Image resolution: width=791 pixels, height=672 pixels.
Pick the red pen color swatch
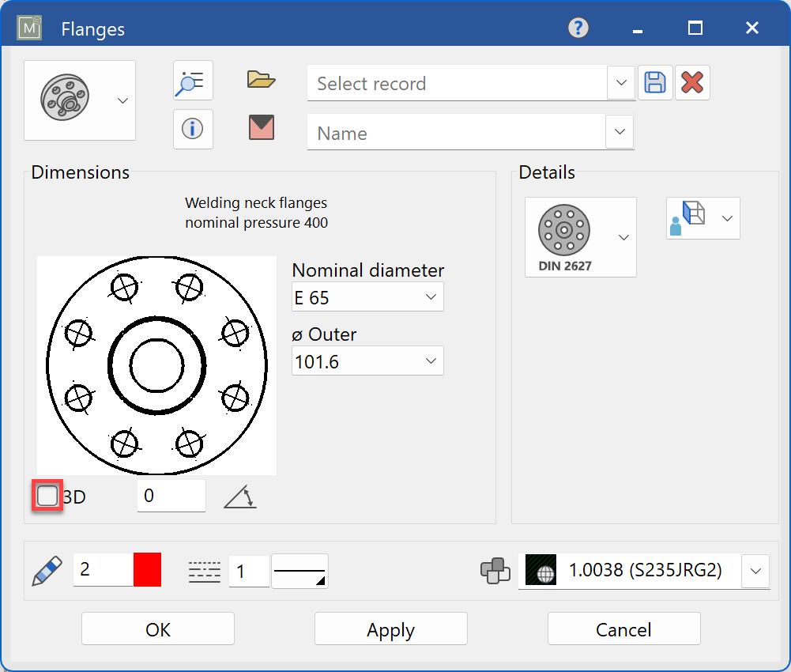tap(147, 570)
